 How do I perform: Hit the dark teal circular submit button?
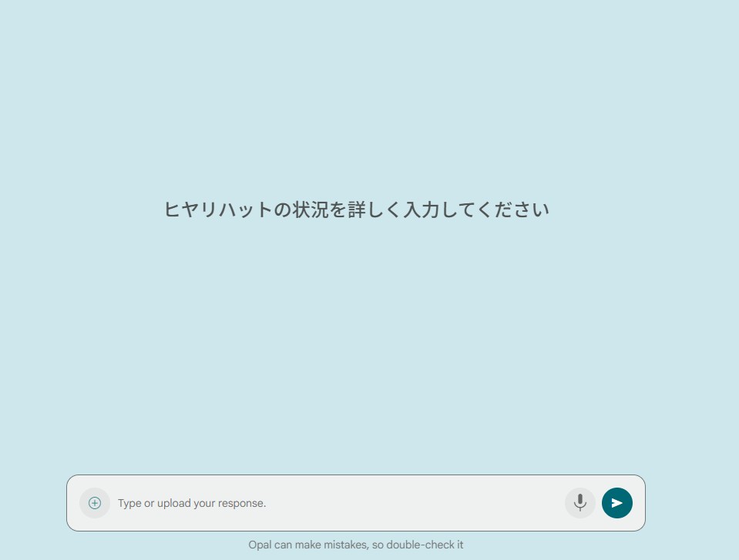point(616,503)
